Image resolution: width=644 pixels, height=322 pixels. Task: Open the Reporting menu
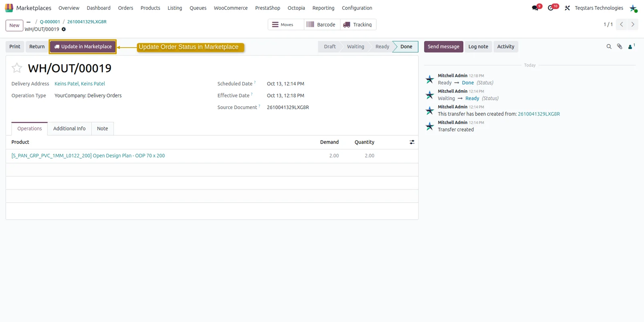323,8
